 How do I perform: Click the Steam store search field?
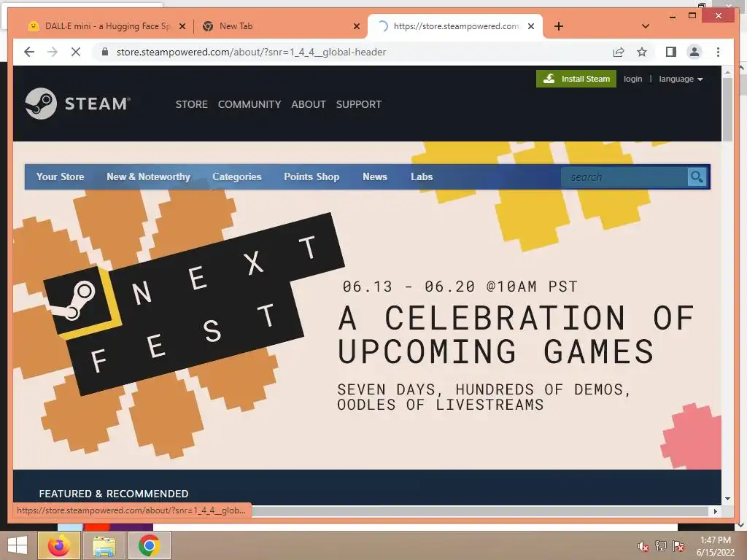(624, 177)
